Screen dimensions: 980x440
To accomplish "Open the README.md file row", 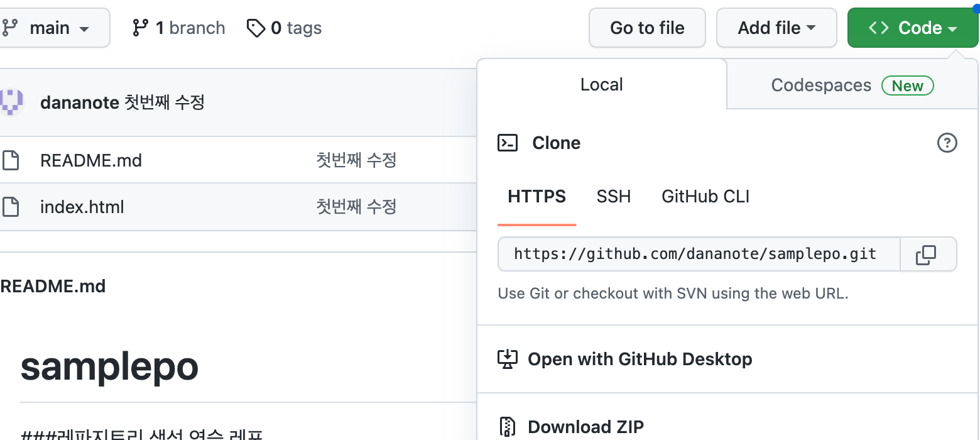I will (x=91, y=160).
